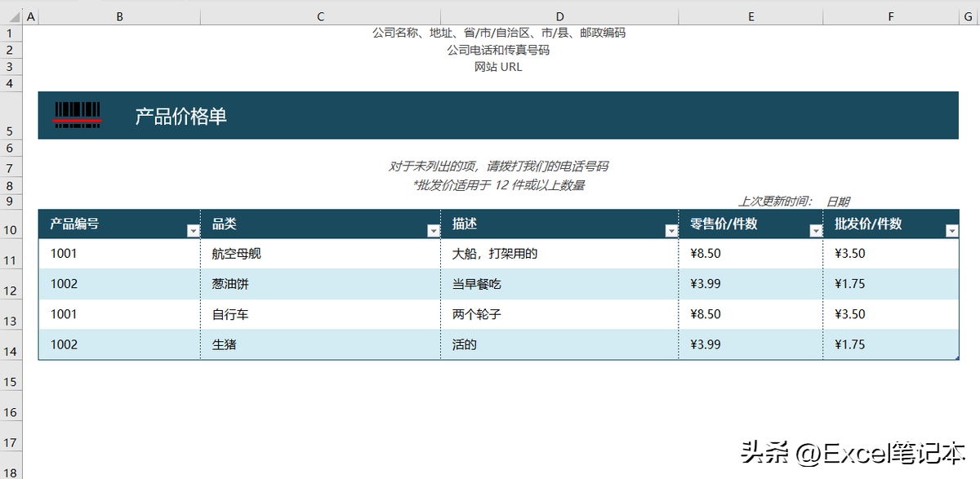Click the select-all corner button
Screen dimensions: 980x479
click(11, 16)
